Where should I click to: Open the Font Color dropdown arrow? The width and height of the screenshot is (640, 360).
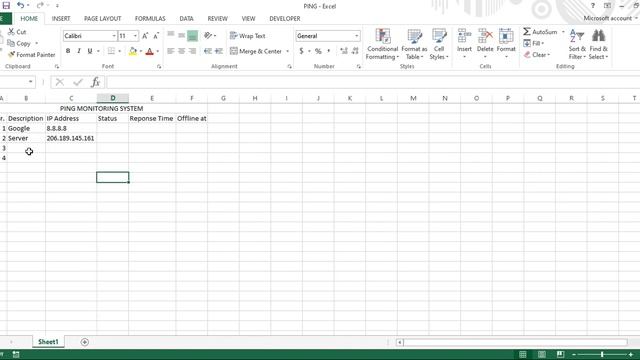(x=158, y=51)
